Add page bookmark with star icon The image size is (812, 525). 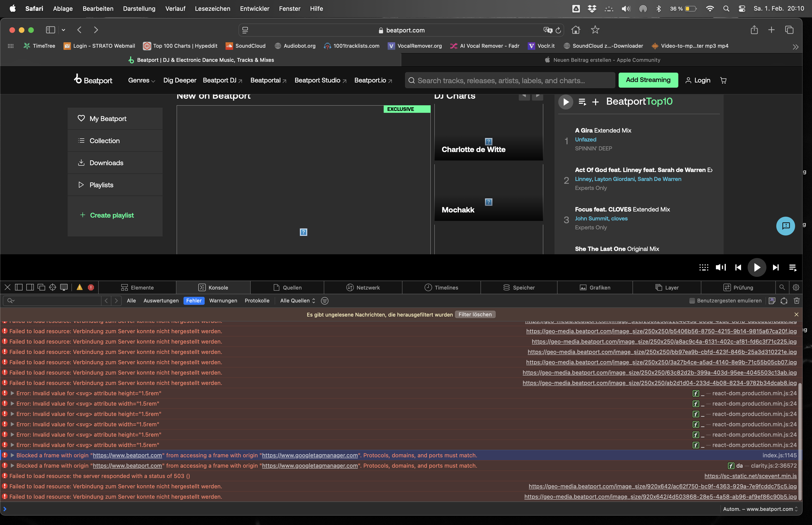[595, 30]
